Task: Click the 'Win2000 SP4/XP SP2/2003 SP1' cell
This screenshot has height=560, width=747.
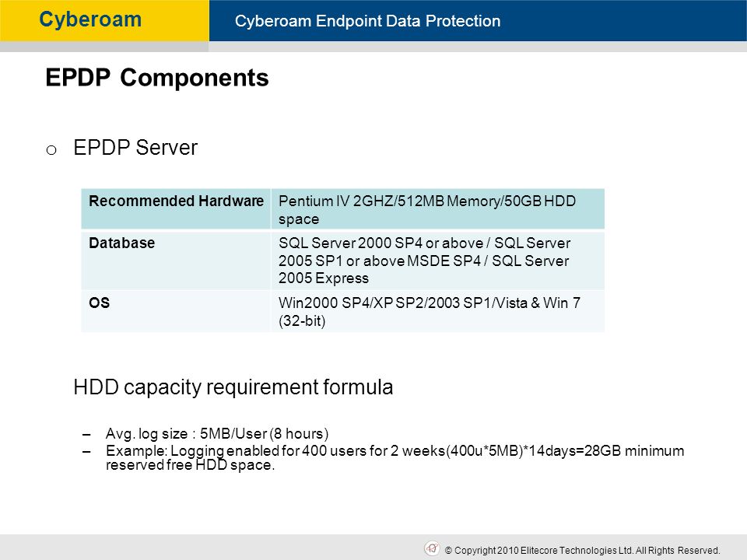Action: pyautogui.click(x=438, y=311)
